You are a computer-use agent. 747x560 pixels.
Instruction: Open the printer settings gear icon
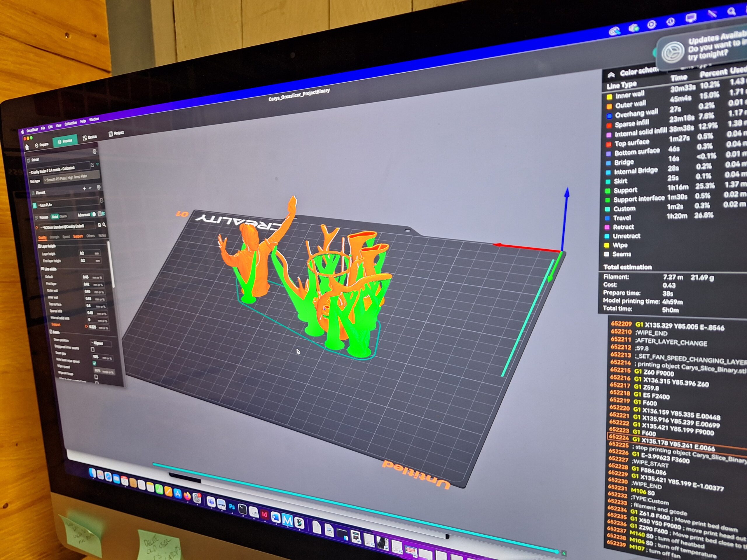tap(95, 152)
